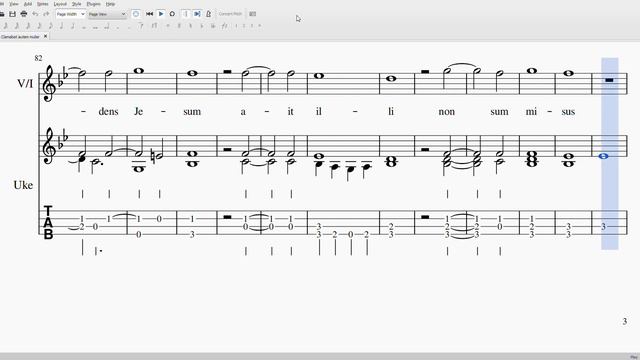Apply sharp accidental
This screenshot has height=360, width=640.
click(179, 26)
